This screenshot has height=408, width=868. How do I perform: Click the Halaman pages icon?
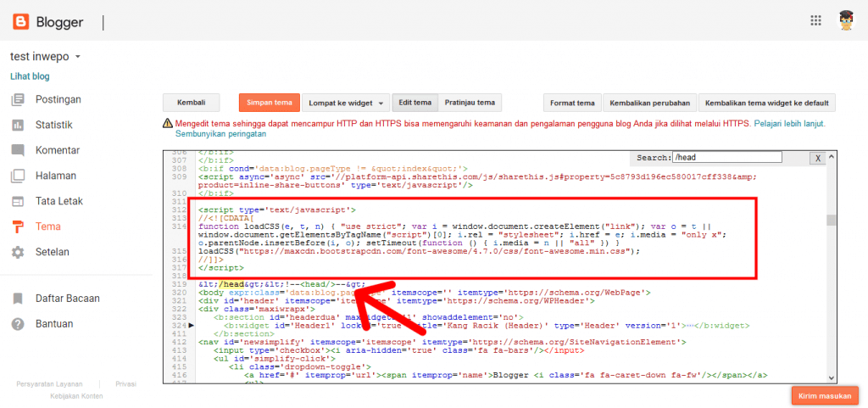pyautogui.click(x=19, y=176)
